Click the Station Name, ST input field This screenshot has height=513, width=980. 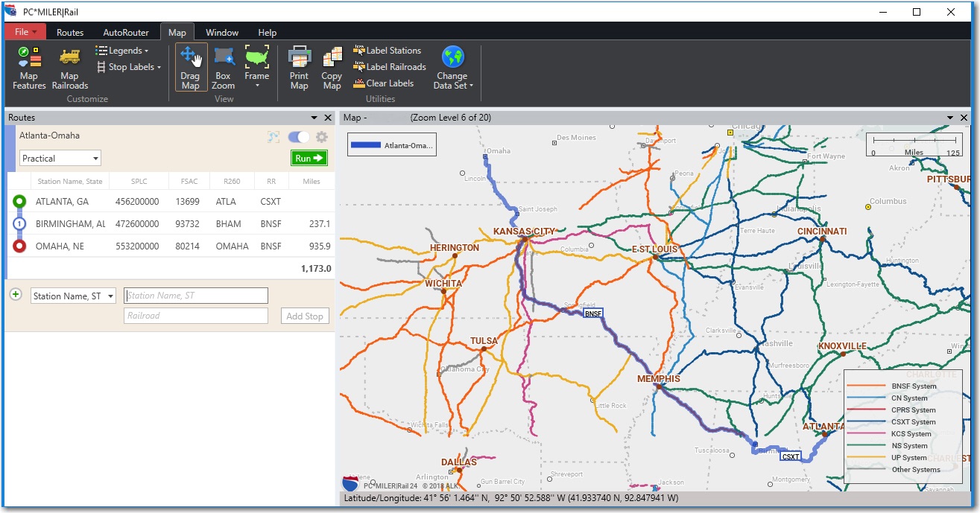[x=196, y=296]
